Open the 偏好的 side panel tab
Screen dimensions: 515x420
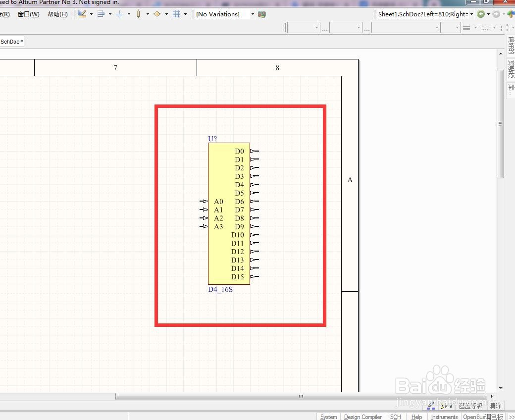tap(511, 46)
